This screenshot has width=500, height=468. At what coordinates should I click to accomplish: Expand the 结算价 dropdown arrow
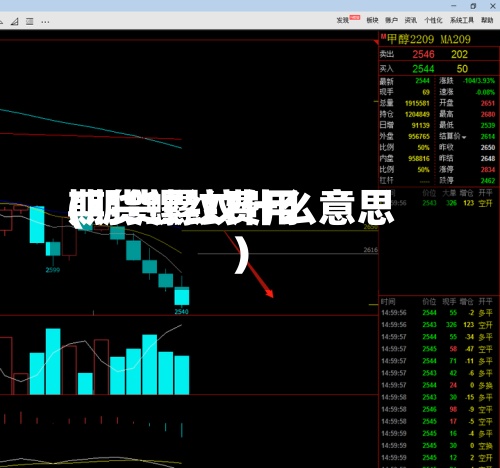[464, 137]
